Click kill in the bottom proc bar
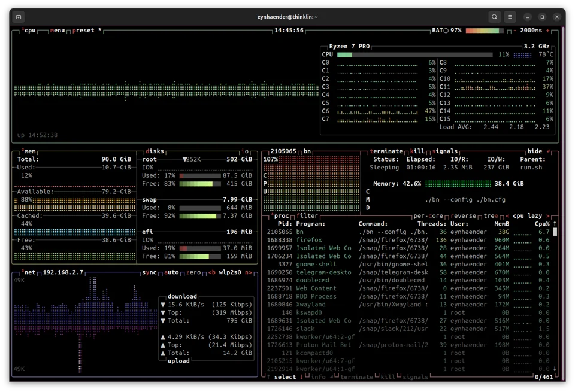This screenshot has width=575, height=392. pos(388,377)
